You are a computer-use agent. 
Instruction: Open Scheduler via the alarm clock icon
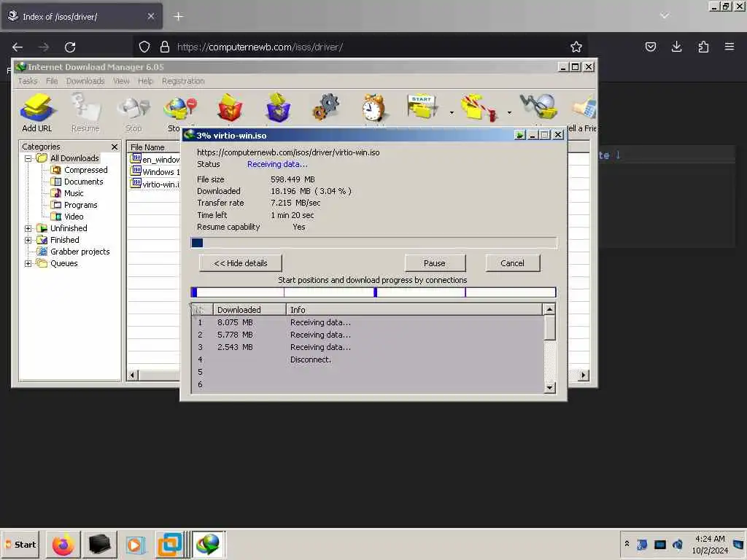coord(373,108)
